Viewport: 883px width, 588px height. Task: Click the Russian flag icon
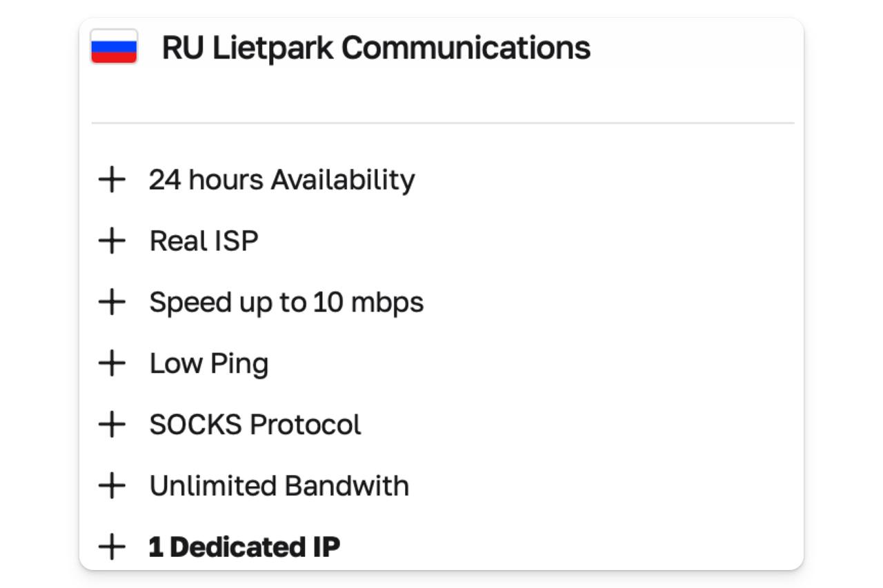click(114, 48)
